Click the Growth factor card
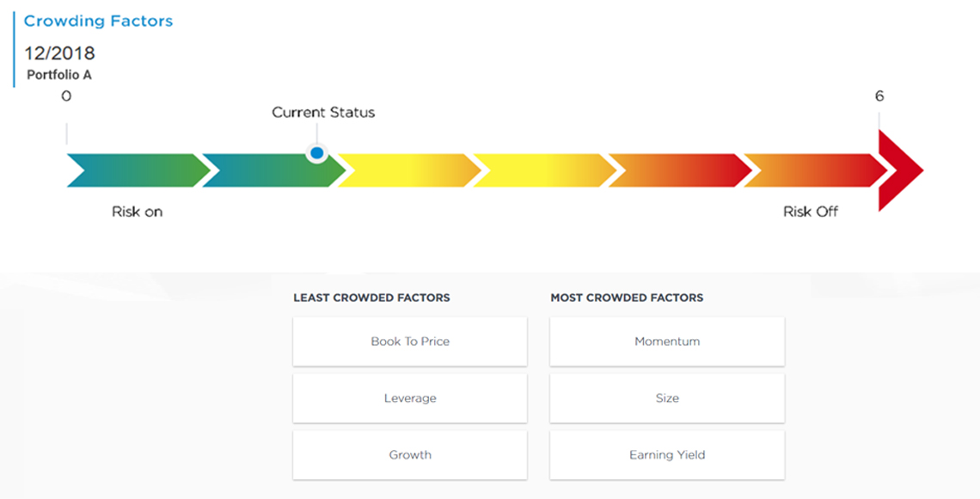Screen dimensions: 980x499 pyautogui.click(x=410, y=455)
